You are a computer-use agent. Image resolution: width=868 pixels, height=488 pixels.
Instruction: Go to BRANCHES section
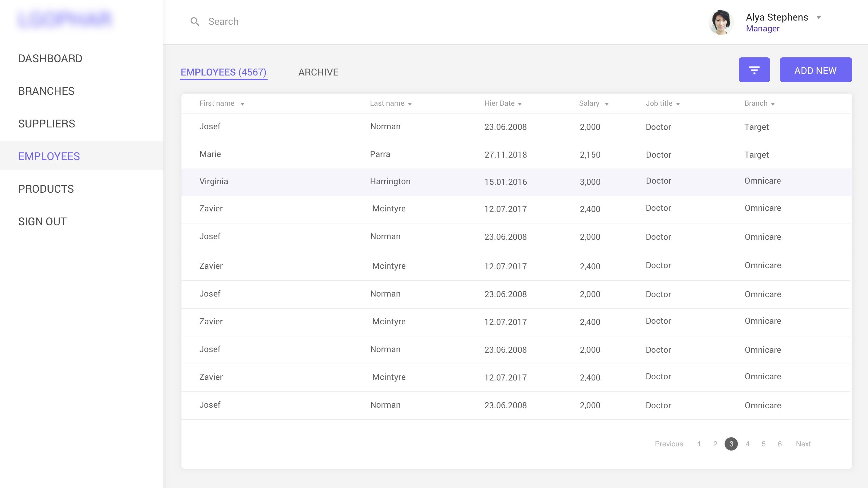coord(46,91)
